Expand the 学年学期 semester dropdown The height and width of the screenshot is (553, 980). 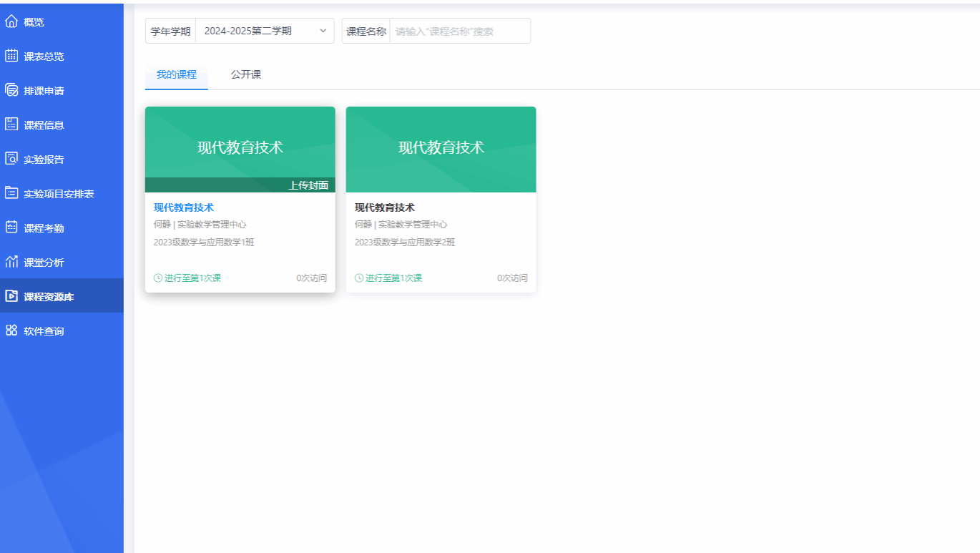click(x=263, y=31)
